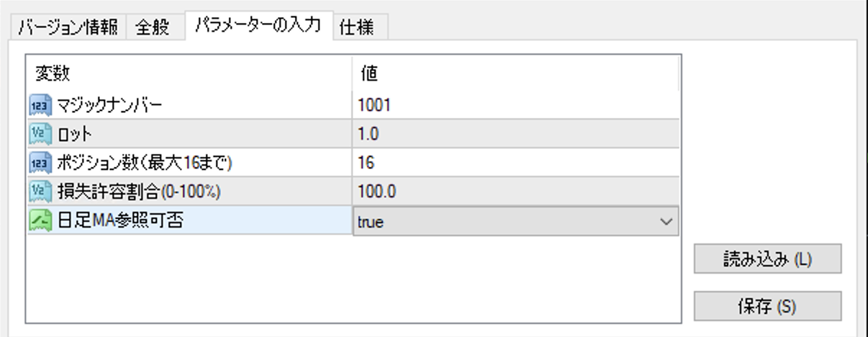Click the 保存 (S) button
Image resolution: width=868 pixels, height=337 pixels.
(x=767, y=306)
